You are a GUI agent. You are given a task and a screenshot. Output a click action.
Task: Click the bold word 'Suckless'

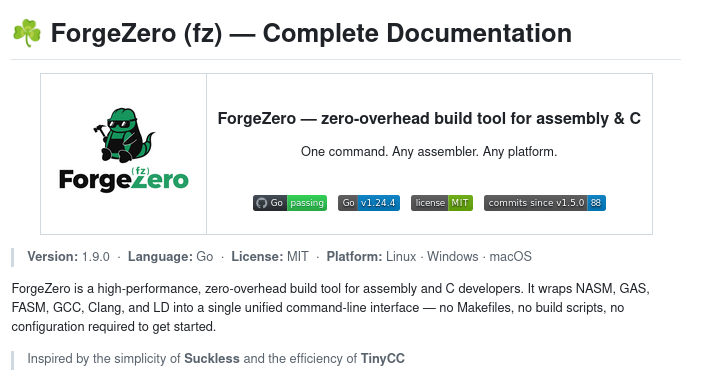(x=212, y=359)
